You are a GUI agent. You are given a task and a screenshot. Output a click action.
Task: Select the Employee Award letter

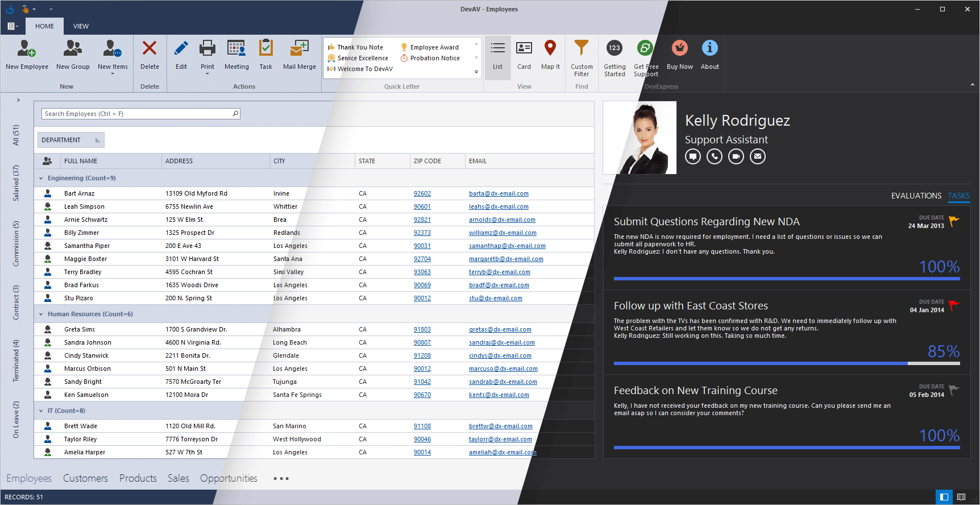click(430, 47)
